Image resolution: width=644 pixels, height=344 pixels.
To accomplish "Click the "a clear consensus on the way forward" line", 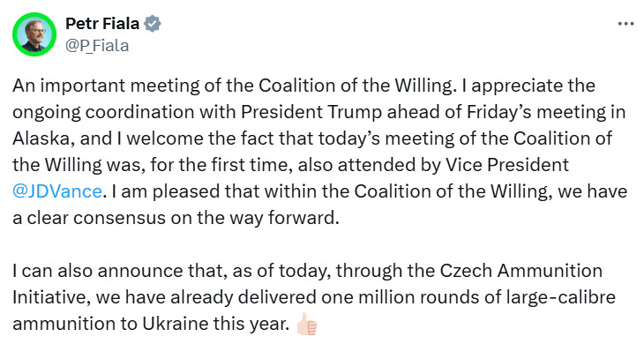I will point(176,218).
